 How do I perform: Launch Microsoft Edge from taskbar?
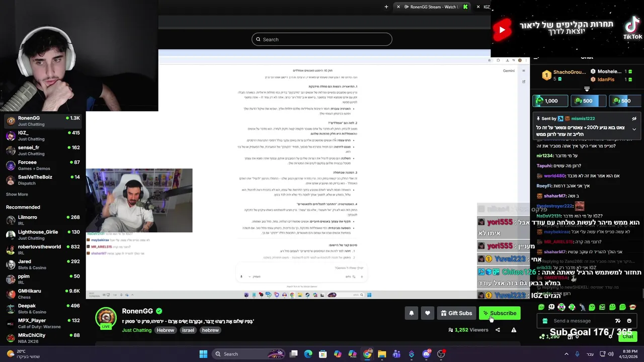coord(308,354)
